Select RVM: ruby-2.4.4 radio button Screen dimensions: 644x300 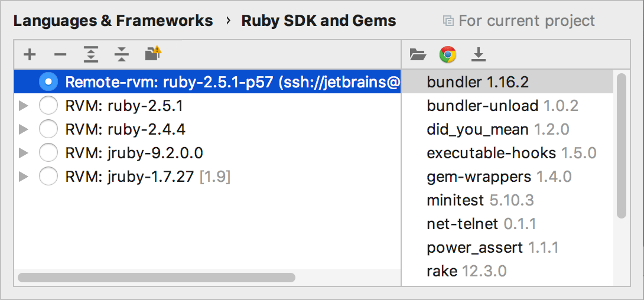[x=48, y=130]
